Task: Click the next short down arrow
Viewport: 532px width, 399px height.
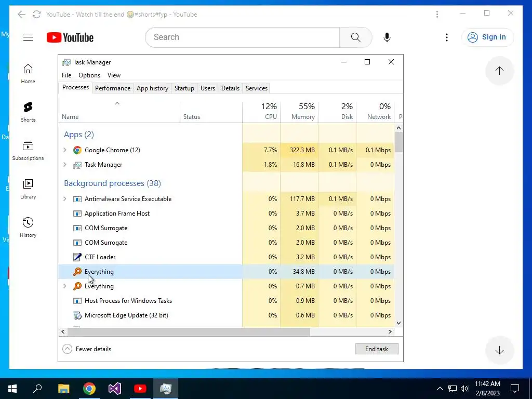Action: click(499, 350)
